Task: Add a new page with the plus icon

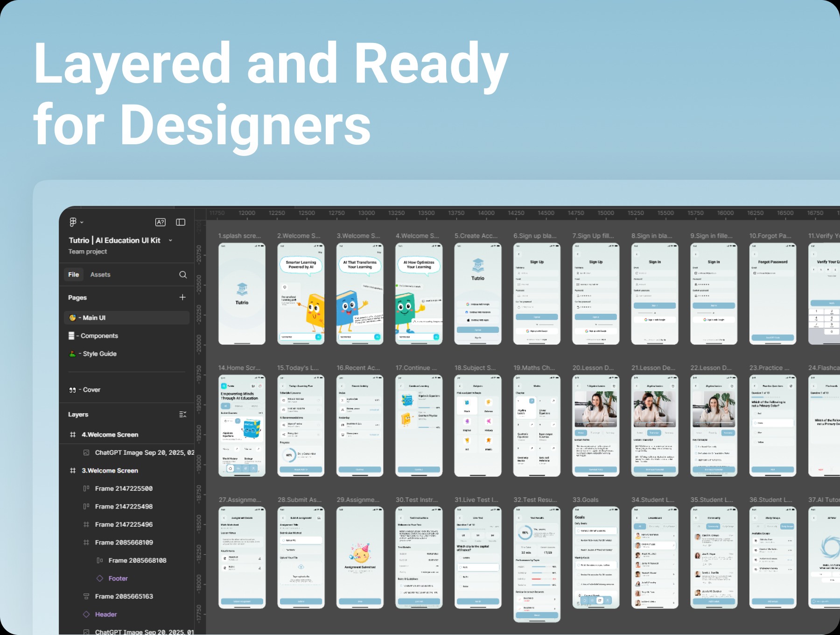Action: pyautogui.click(x=183, y=297)
